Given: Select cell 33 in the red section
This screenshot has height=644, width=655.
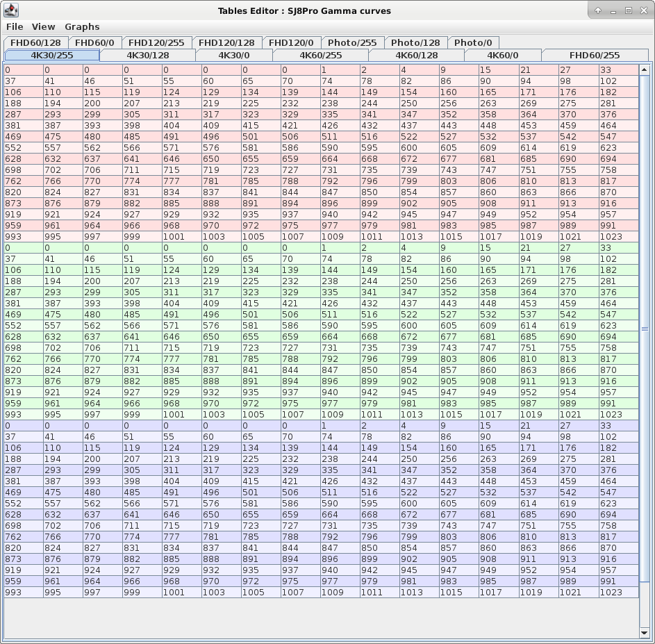Looking at the screenshot, I should (x=619, y=69).
